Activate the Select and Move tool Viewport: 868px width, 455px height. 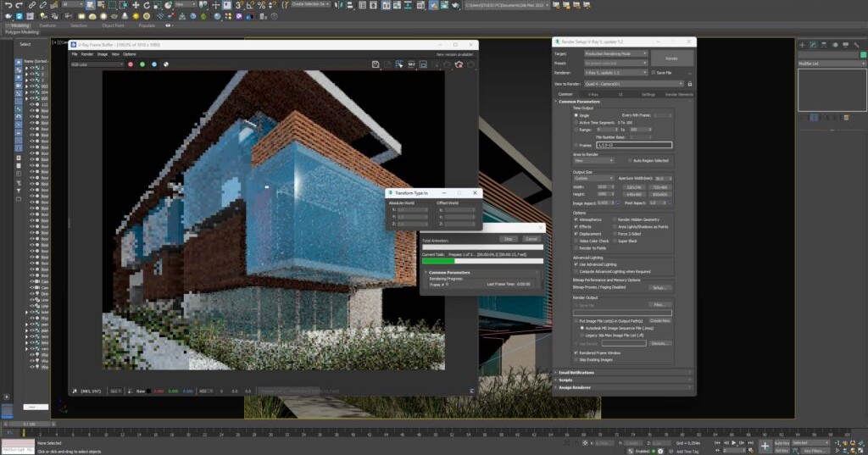pos(136,5)
